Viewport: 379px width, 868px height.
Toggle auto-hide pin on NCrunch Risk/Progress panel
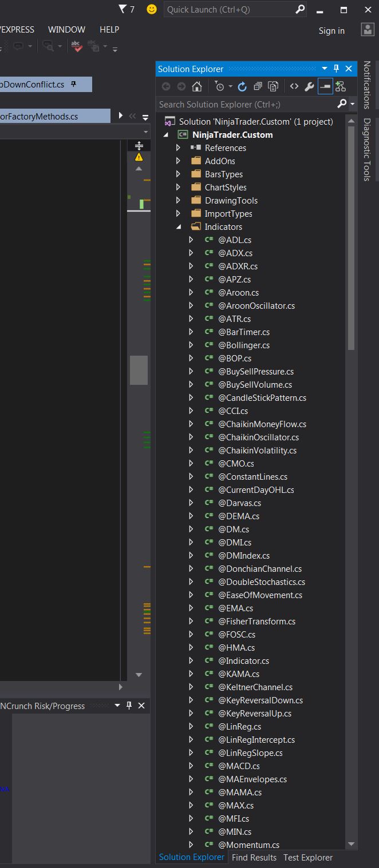click(x=129, y=706)
